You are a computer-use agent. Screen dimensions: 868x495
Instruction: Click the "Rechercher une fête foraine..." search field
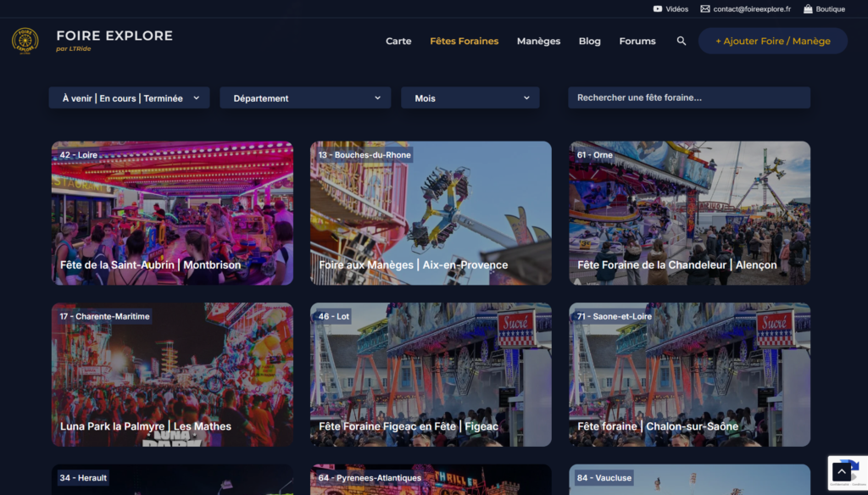point(688,97)
